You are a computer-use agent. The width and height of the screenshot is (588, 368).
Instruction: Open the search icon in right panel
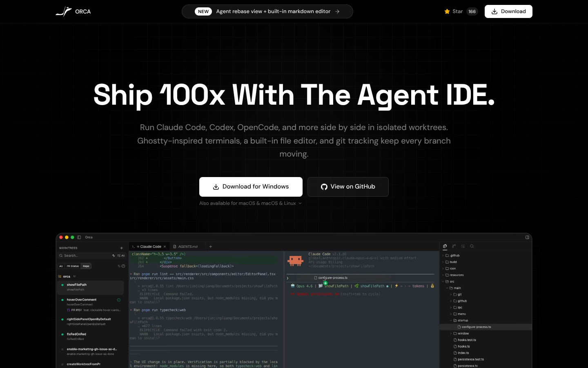pyautogui.click(x=472, y=246)
